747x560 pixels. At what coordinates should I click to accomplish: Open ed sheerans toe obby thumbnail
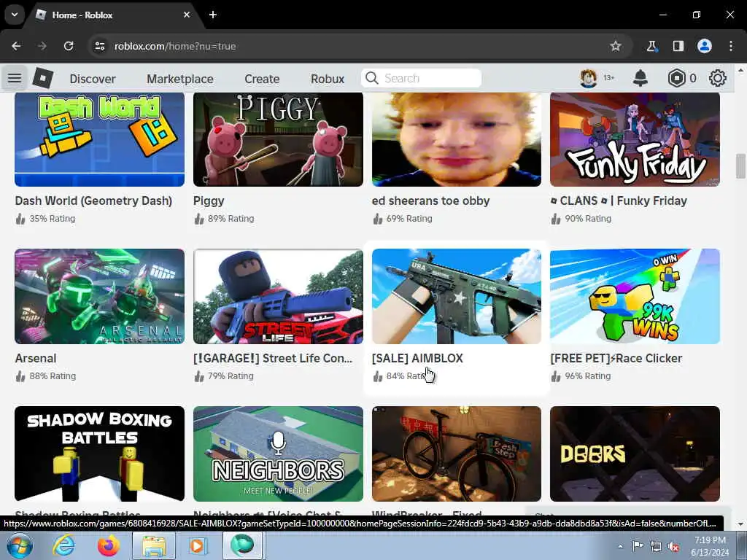tap(457, 139)
